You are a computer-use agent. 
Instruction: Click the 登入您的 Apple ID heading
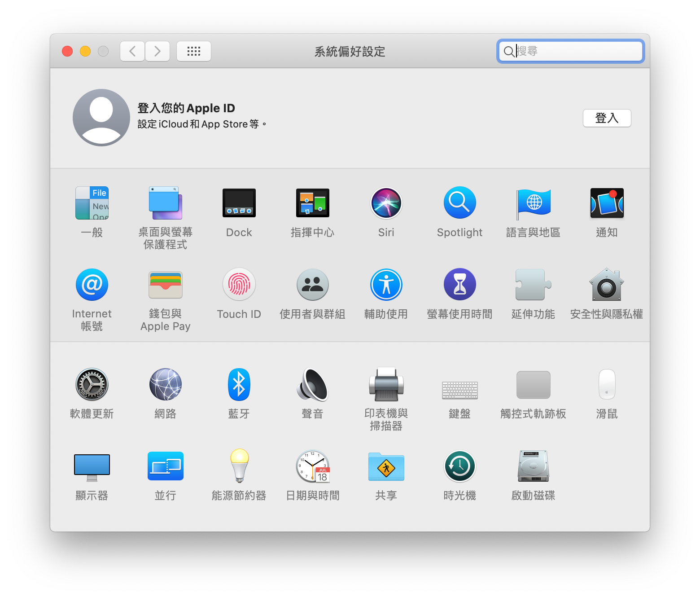pos(186,108)
